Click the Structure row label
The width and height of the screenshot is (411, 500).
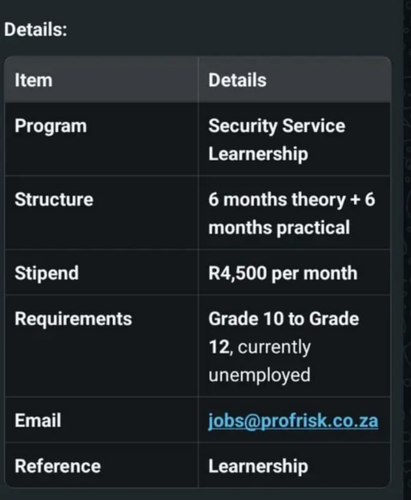[54, 199]
